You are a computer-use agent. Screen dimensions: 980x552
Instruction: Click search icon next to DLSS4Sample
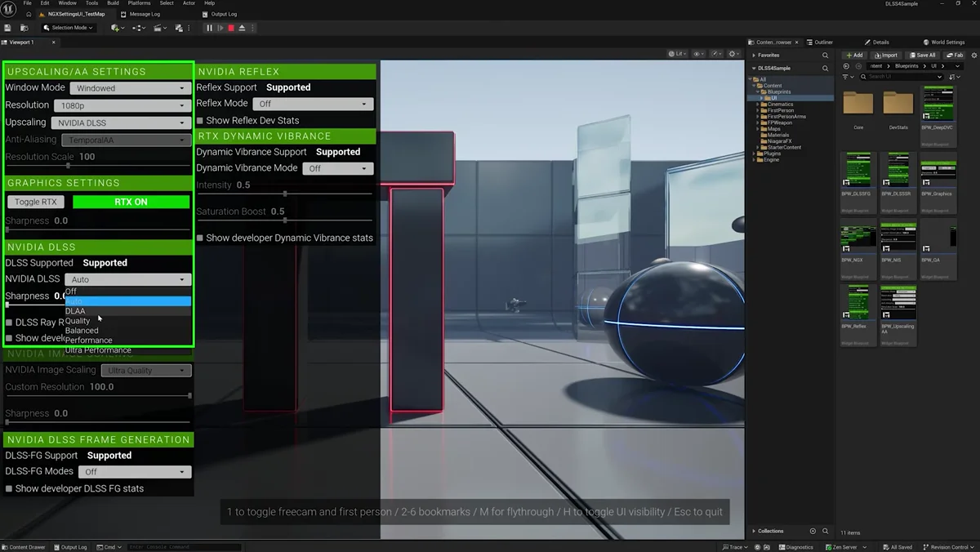click(825, 69)
